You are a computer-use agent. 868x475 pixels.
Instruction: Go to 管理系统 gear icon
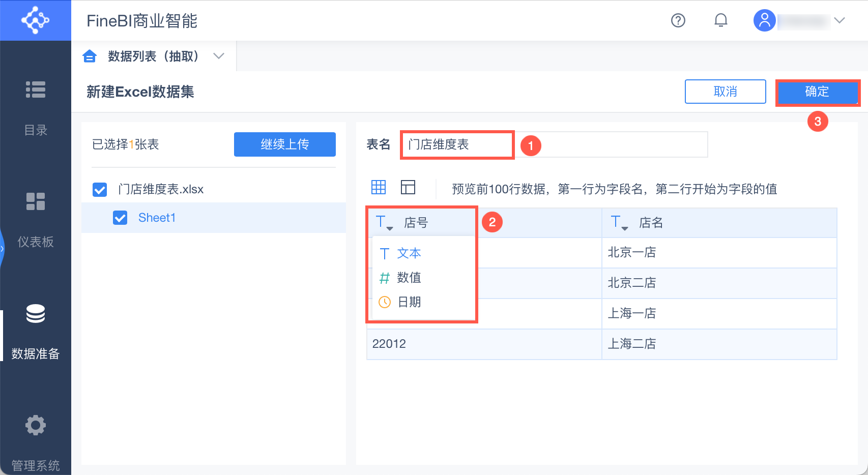click(36, 425)
